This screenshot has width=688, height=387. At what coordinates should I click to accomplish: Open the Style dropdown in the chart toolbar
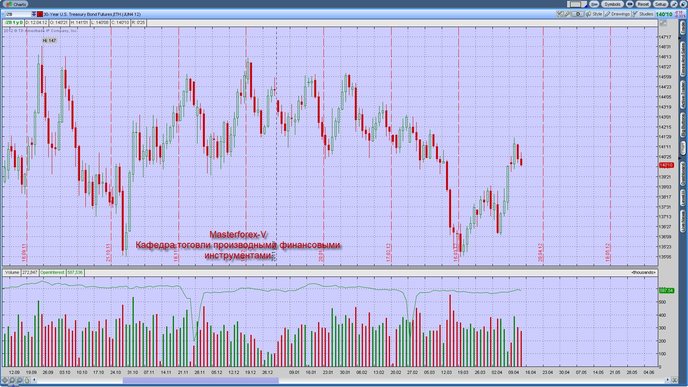click(594, 14)
